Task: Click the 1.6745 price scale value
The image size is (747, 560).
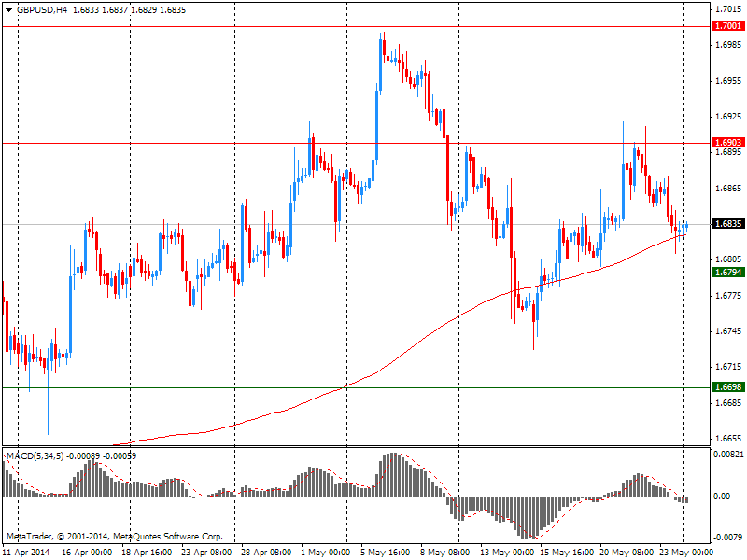Action: tap(728, 331)
